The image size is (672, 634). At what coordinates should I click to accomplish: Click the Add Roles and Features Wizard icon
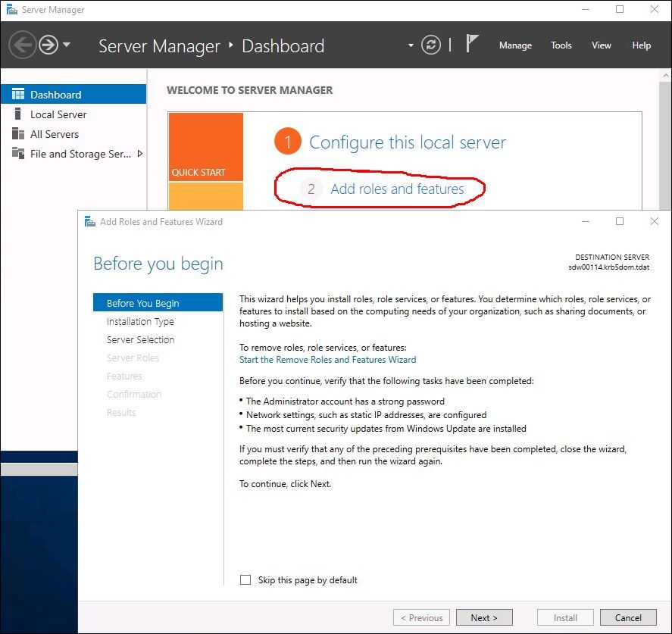pyautogui.click(x=90, y=221)
